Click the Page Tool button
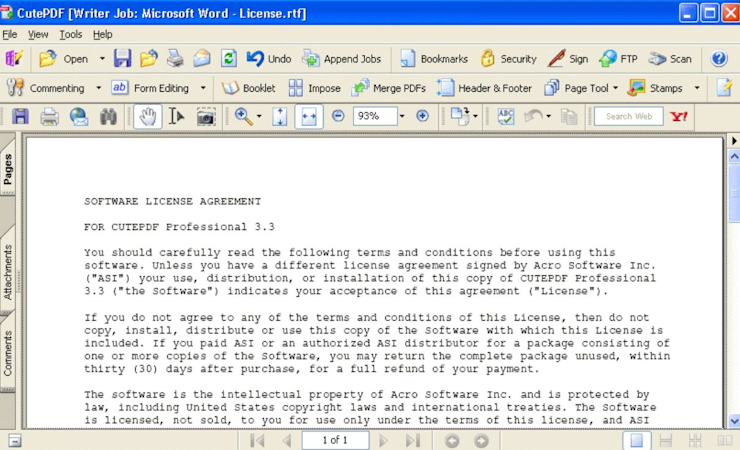 (x=576, y=88)
